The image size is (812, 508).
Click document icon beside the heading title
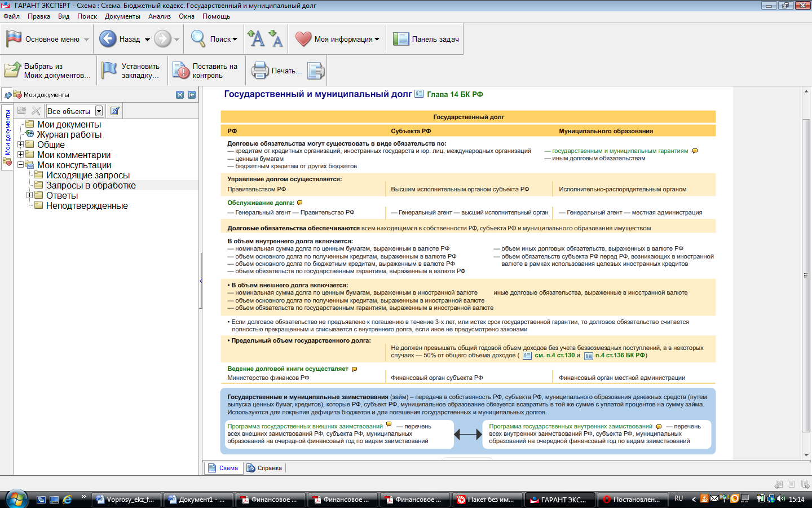(419, 94)
